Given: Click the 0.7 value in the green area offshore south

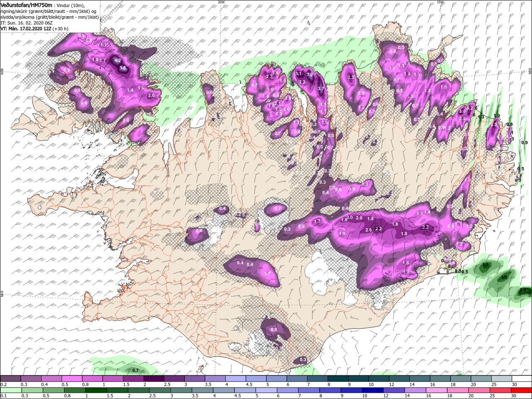Looking at the screenshot, I should [x=135, y=370].
